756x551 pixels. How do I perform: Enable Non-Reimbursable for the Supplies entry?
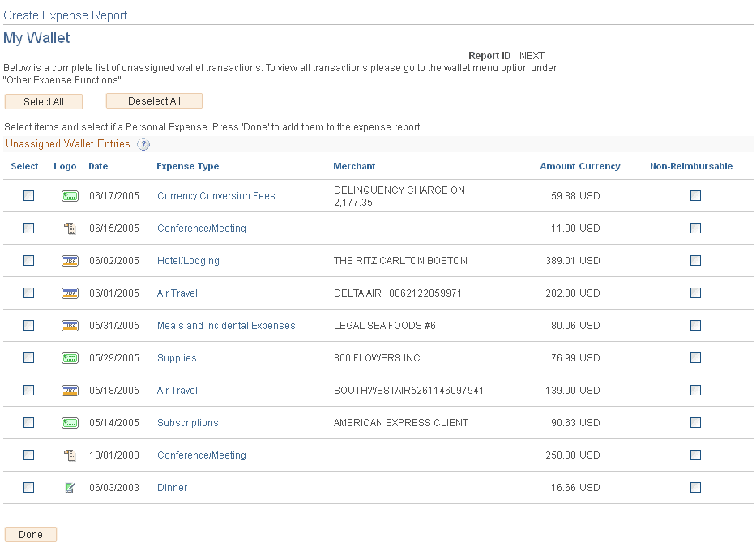click(x=695, y=357)
